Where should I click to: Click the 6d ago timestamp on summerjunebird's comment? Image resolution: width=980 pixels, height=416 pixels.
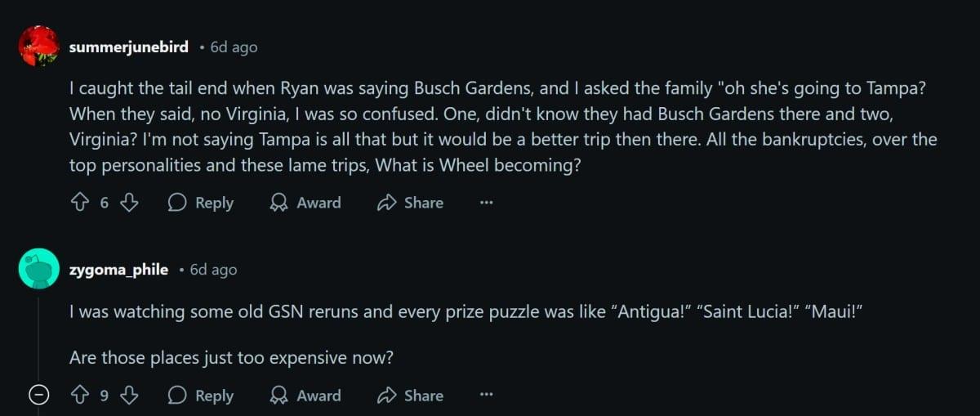[x=234, y=47]
